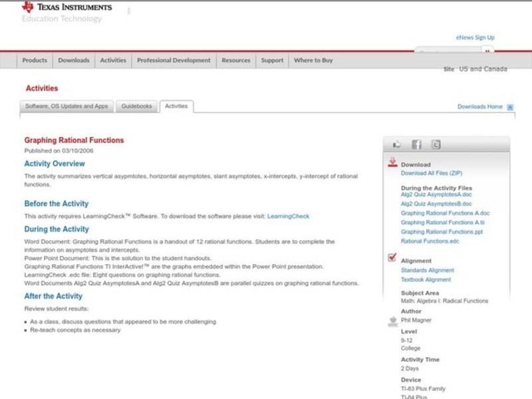Open the US and Canada site selector
The height and width of the screenshot is (399, 532).
coord(483,69)
